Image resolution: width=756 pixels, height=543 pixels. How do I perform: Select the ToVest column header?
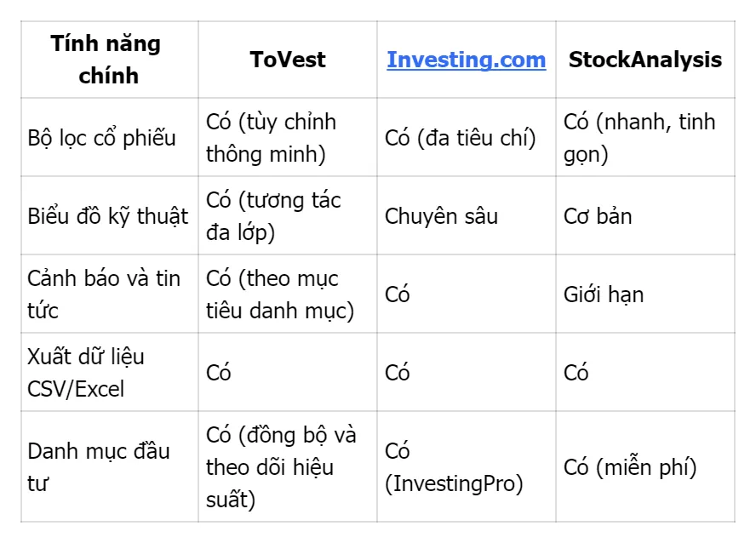click(x=288, y=60)
